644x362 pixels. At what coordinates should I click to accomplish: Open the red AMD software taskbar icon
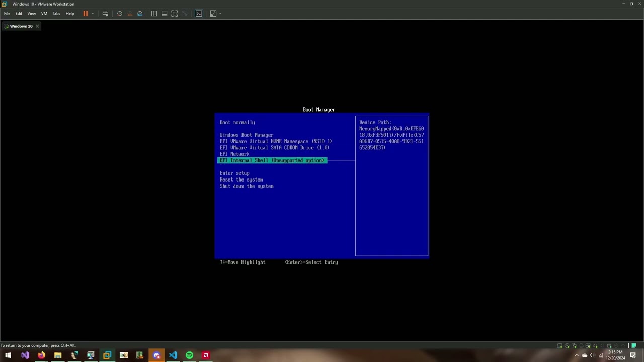206,355
